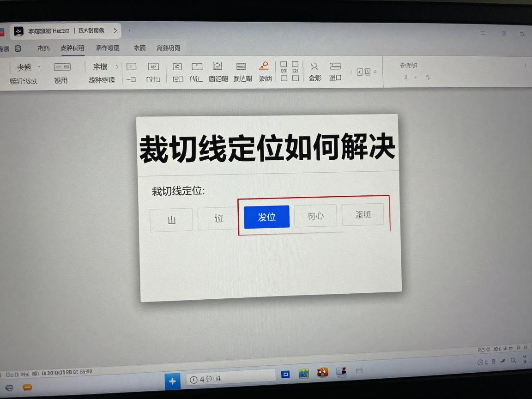Viewport: 532px width, 399px height.
Task: Choose the 位 option button
Action: point(218,218)
